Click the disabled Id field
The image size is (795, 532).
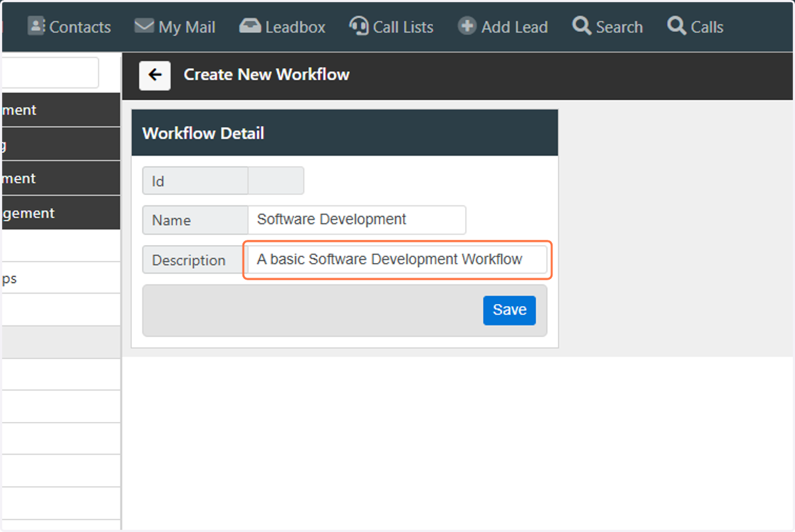coord(276,181)
